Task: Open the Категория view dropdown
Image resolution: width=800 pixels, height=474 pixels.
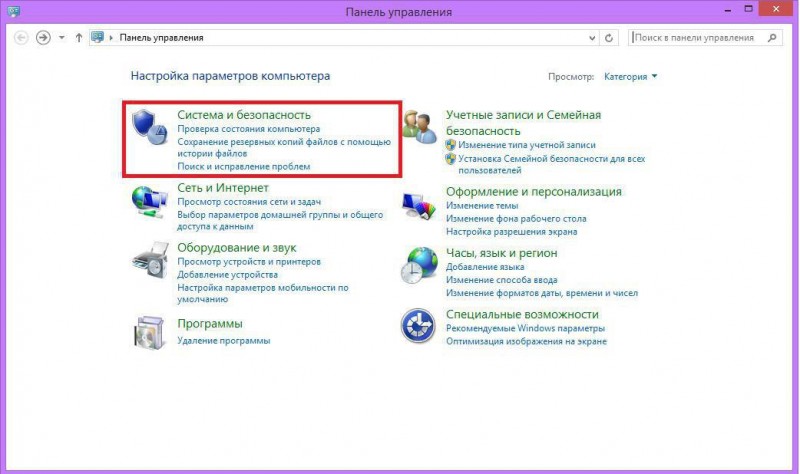Action: click(x=631, y=77)
